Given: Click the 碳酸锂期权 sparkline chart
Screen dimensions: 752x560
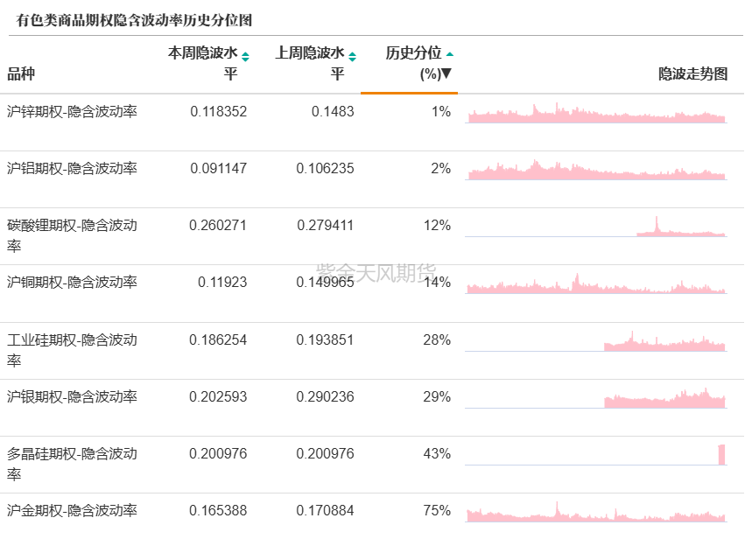Looking at the screenshot, I should click(x=596, y=227).
